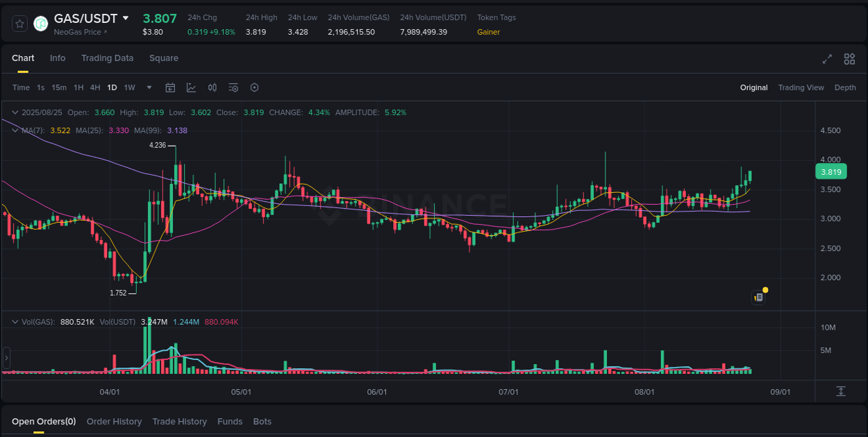Switch to Trading View mode
The height and width of the screenshot is (437, 868).
[801, 87]
